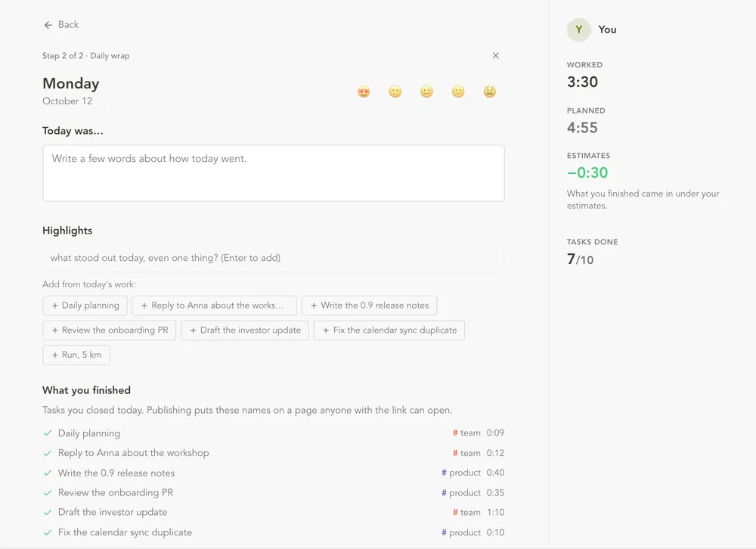Viewport: 756px width, 549px height.
Task: Focus the Highlights input field
Action: (x=274, y=258)
